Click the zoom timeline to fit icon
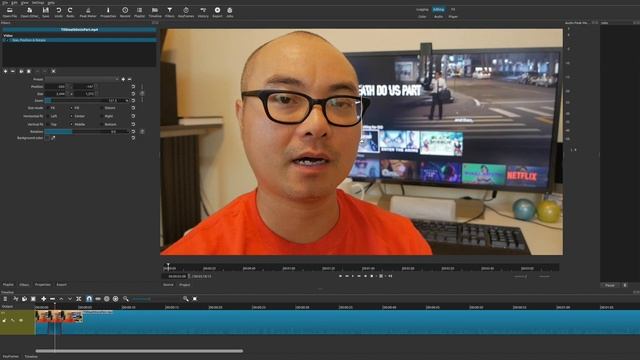The image size is (640, 360). [195, 299]
